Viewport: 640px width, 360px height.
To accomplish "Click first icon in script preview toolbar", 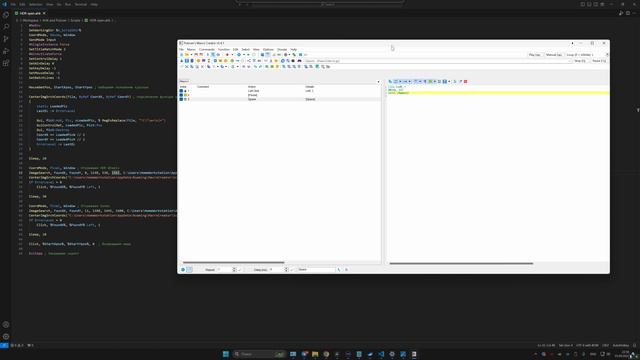I will [x=390, y=82].
